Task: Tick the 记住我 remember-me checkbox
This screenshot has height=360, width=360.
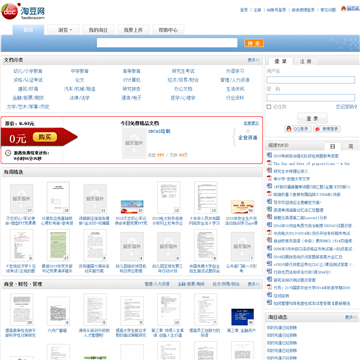Action: [x=269, y=107]
